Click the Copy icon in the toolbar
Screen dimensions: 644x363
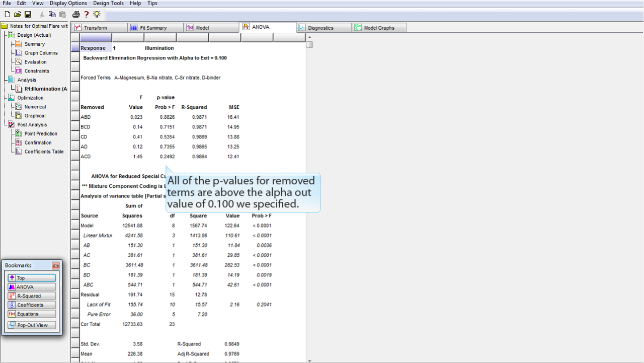click(52, 15)
